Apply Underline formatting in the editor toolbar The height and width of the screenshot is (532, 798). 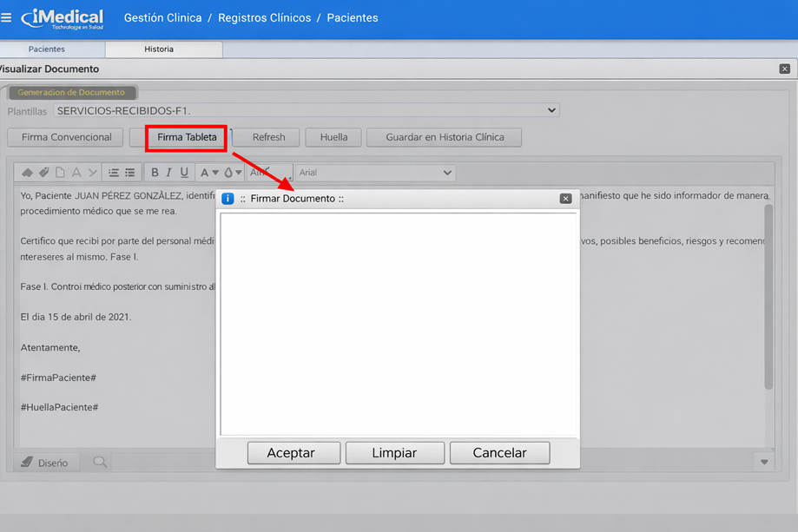pyautogui.click(x=184, y=173)
